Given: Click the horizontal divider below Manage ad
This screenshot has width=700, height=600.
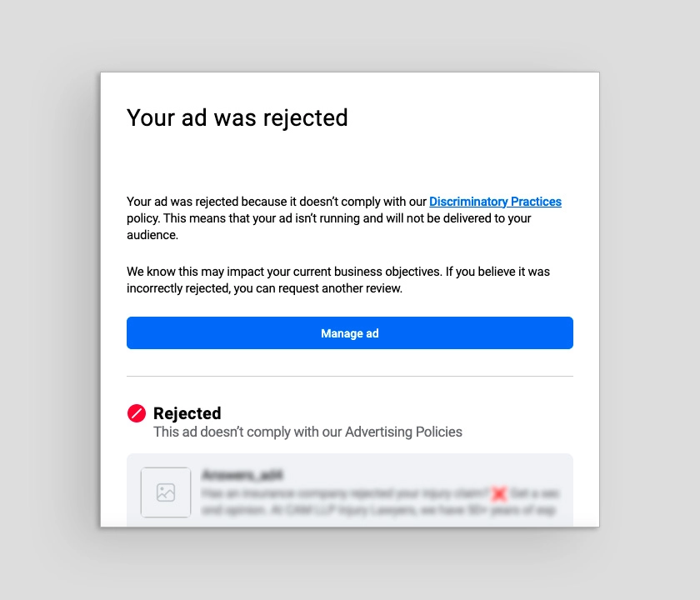Looking at the screenshot, I should click(x=349, y=376).
